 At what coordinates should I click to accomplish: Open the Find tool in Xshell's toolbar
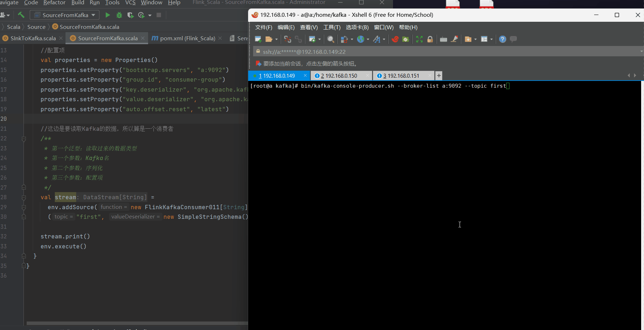click(x=330, y=39)
